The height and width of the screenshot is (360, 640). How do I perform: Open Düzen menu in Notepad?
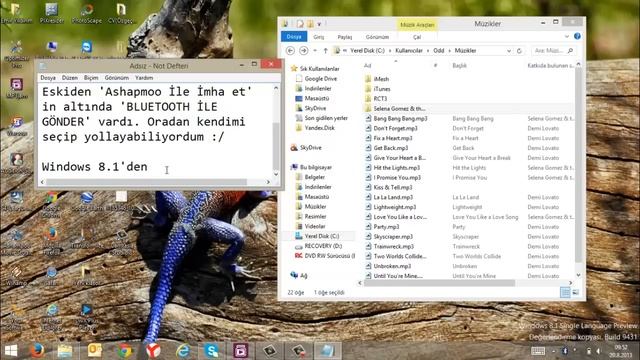coord(70,78)
